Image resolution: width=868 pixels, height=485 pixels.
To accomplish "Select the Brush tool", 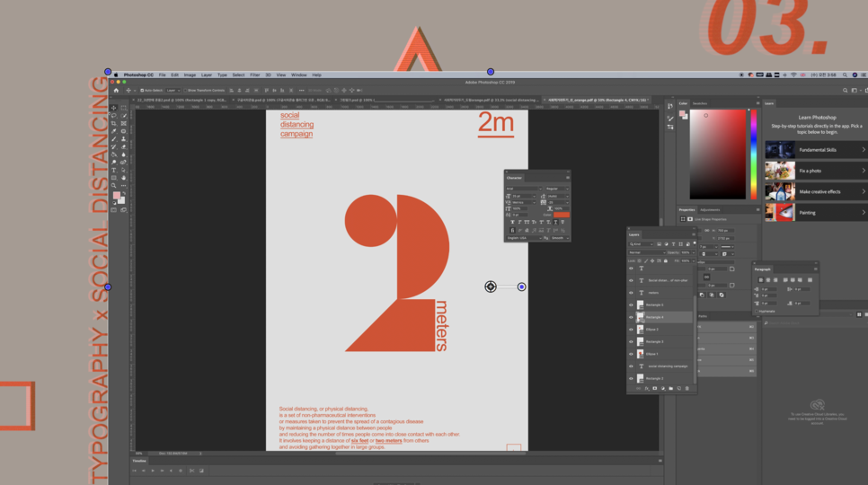I will (113, 139).
